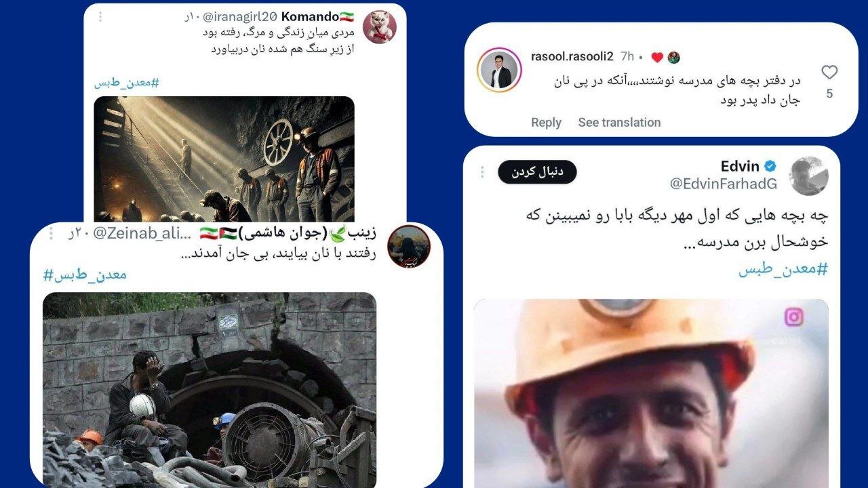Click See translation under the comment
This screenshot has width=868, height=488.
pyautogui.click(x=619, y=123)
